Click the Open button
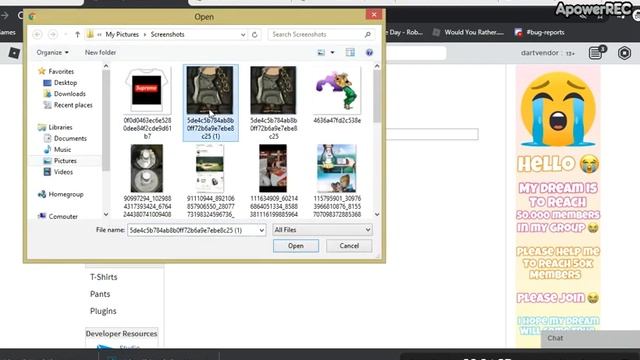This screenshot has height=360, width=640. (x=296, y=246)
